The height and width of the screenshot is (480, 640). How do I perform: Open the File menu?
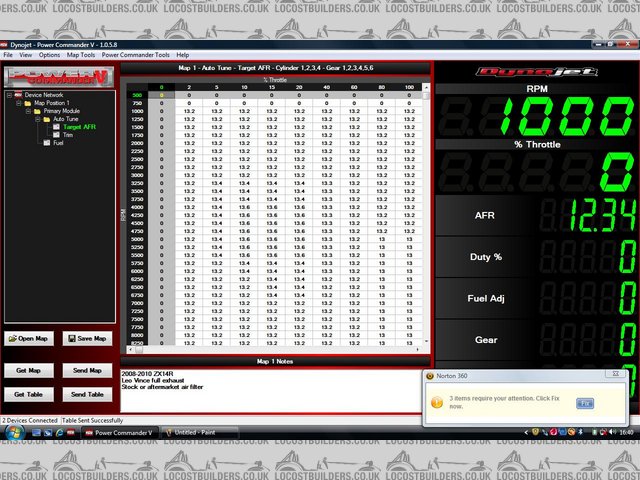coord(8,55)
